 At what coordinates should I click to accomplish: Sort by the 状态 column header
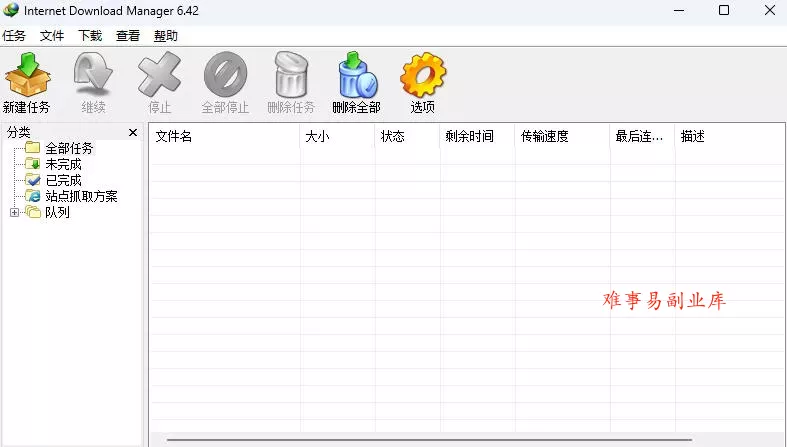click(407, 136)
